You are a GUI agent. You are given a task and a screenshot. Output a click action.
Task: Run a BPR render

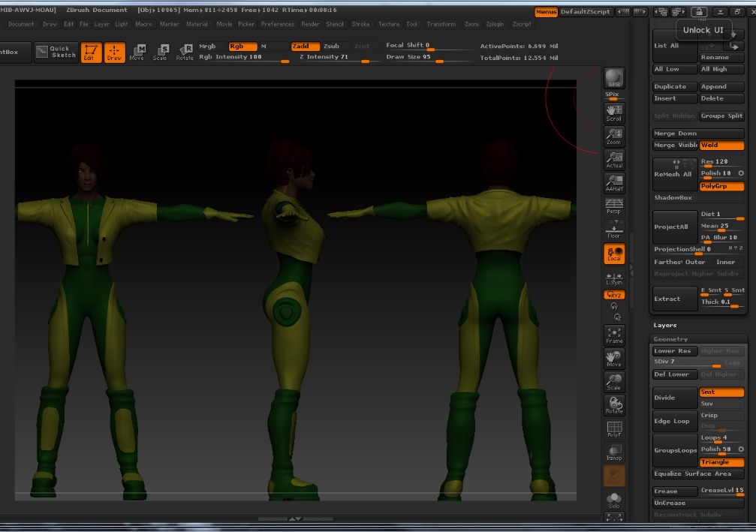[614, 78]
